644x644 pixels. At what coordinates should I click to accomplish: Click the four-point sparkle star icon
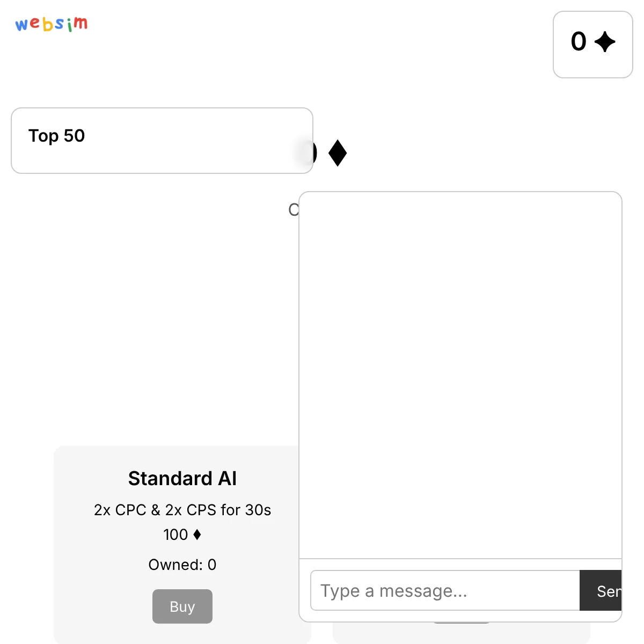point(605,42)
